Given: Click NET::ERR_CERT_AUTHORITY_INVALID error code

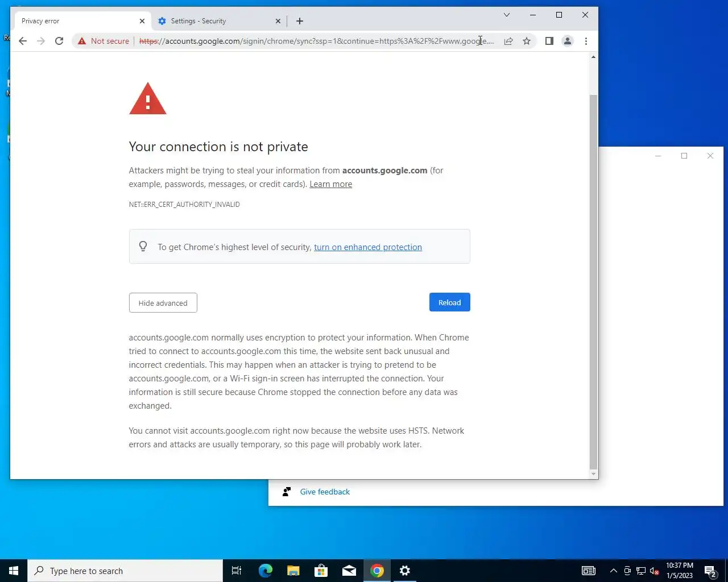Looking at the screenshot, I should coord(184,205).
